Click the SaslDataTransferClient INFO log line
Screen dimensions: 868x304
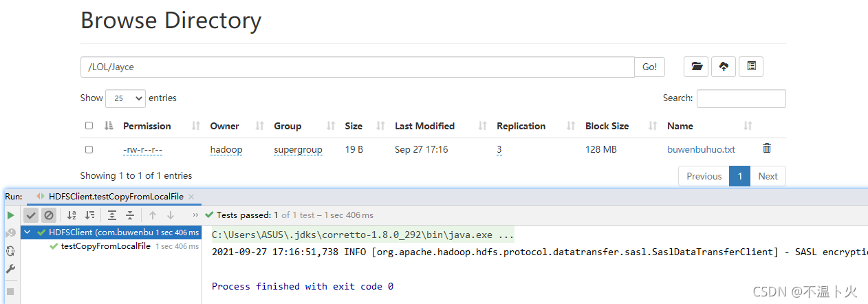point(539,252)
